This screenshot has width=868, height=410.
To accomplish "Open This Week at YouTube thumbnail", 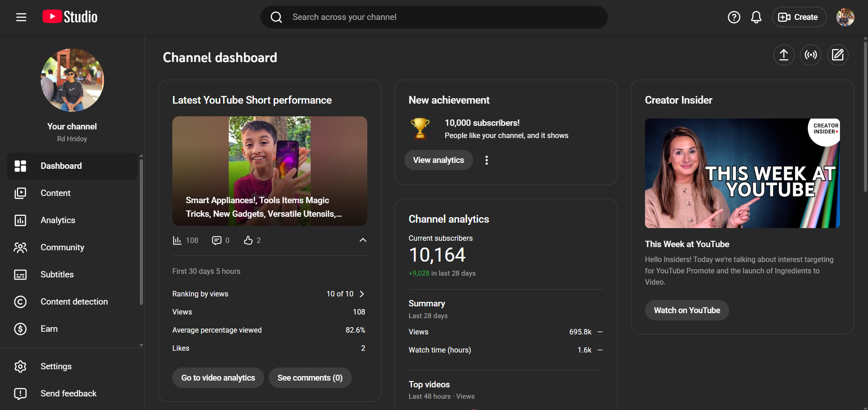I will 742,173.
